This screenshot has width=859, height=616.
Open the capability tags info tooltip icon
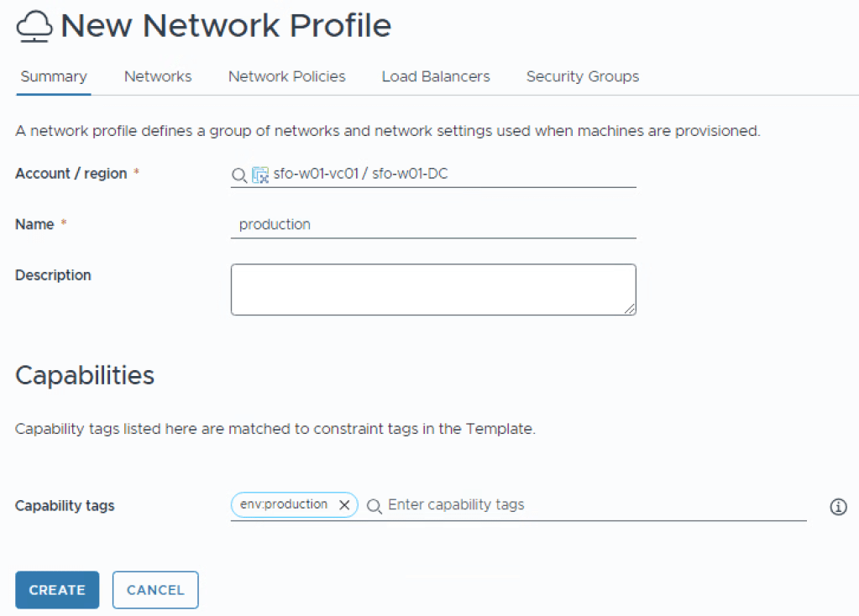point(837,507)
